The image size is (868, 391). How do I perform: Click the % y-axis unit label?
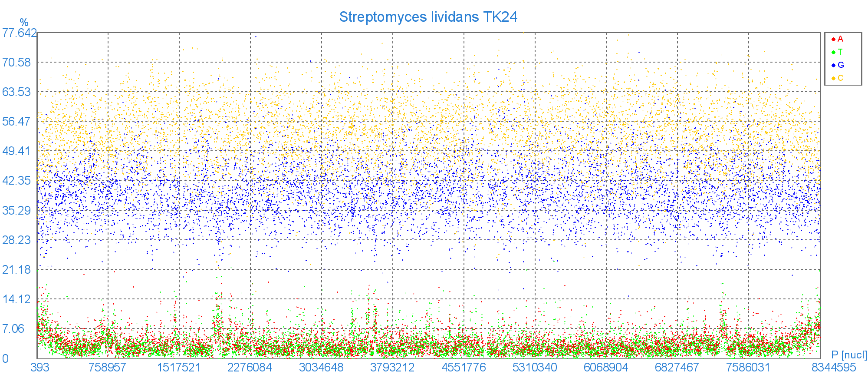24,23
